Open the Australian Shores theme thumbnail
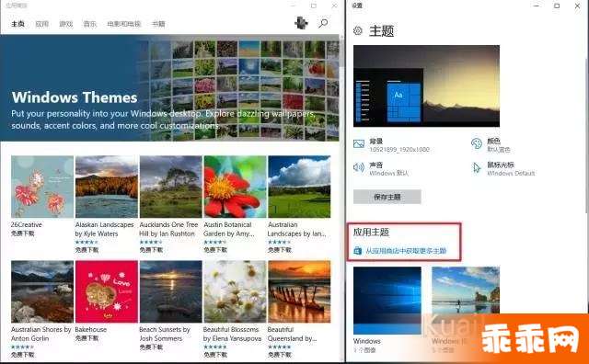Image resolution: width=589 pixels, height=364 pixels. pos(42,291)
